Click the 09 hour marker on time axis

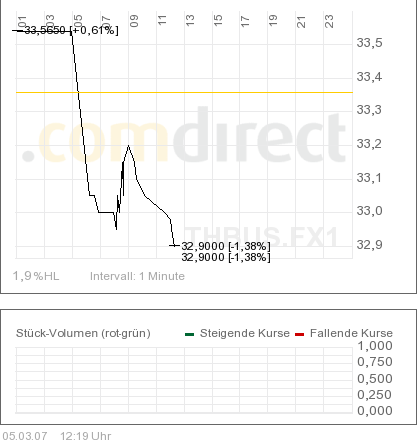[134, 21]
